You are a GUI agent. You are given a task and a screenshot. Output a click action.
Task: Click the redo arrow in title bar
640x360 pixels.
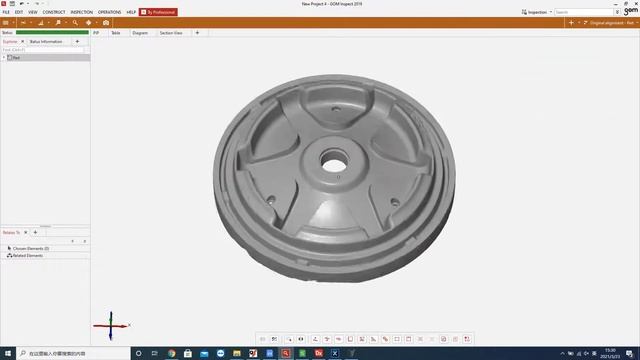37,4
